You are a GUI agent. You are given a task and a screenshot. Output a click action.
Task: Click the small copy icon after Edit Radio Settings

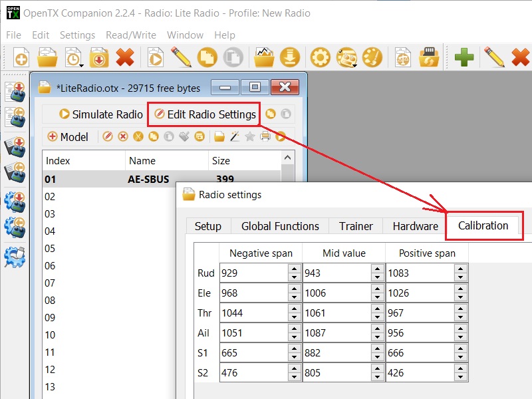pos(271,114)
